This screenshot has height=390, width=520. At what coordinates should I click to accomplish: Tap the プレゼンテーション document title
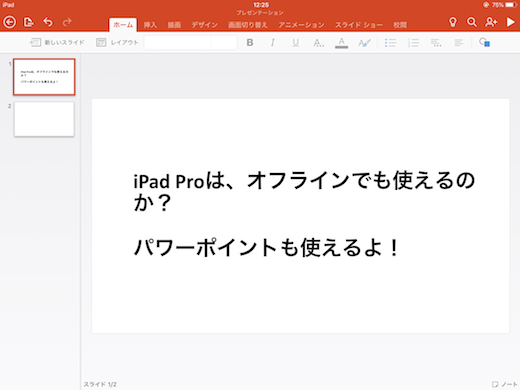pyautogui.click(x=260, y=13)
